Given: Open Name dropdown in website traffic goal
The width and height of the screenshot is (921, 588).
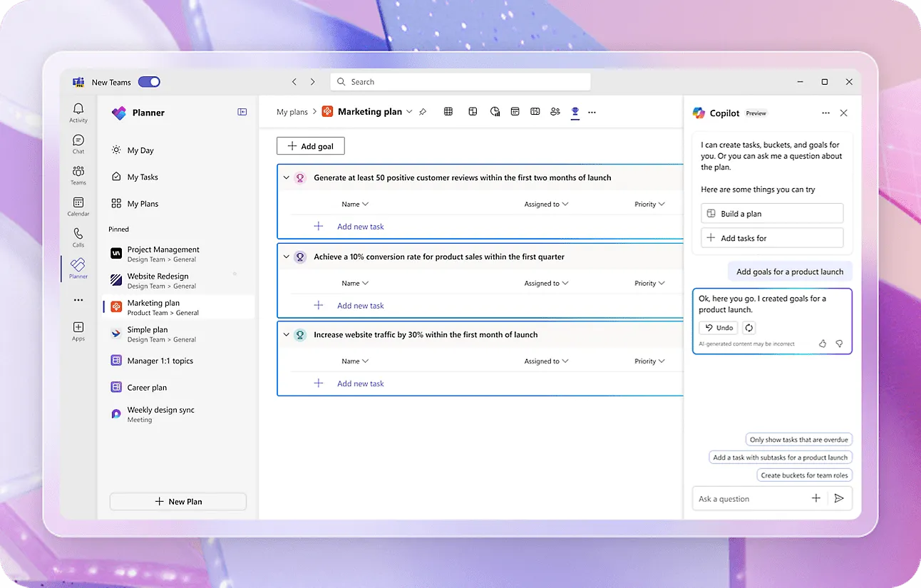Looking at the screenshot, I should click(x=355, y=361).
